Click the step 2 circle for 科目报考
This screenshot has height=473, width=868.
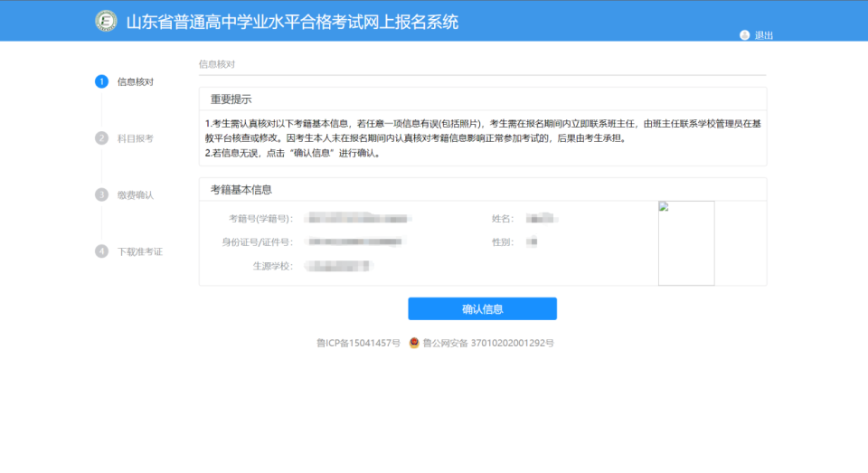tap(101, 137)
